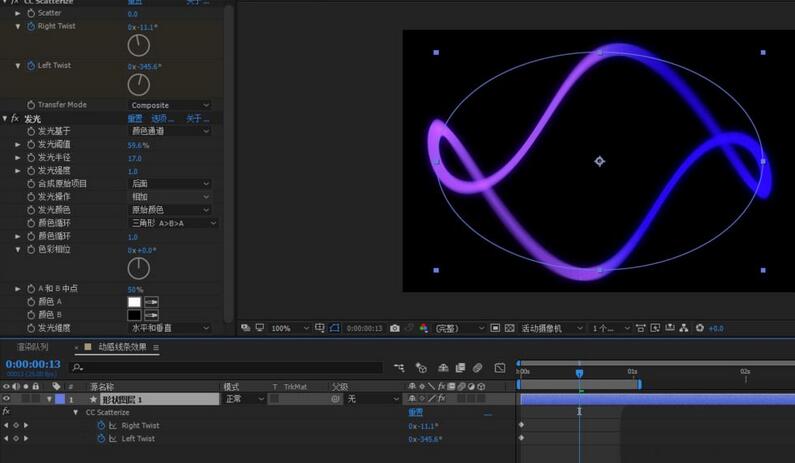The width and height of the screenshot is (795, 463).
Task: Toggle transparency grid in the viewer bar
Action: coord(508,328)
